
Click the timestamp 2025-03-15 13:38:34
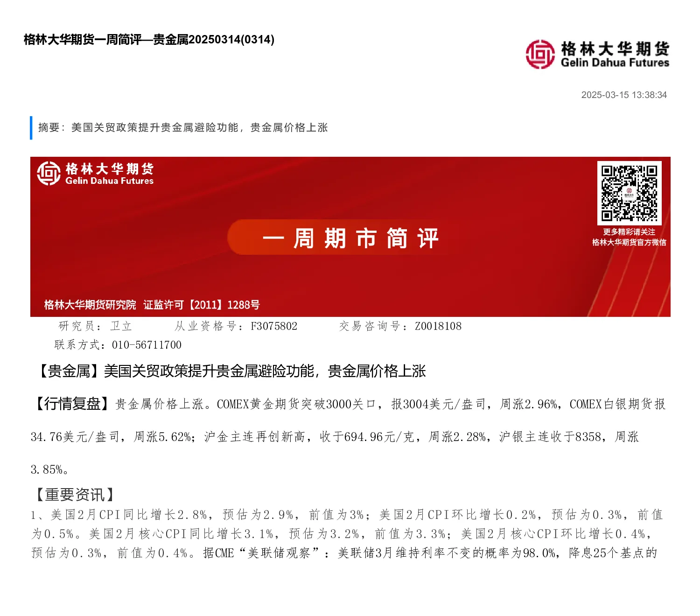click(x=624, y=95)
